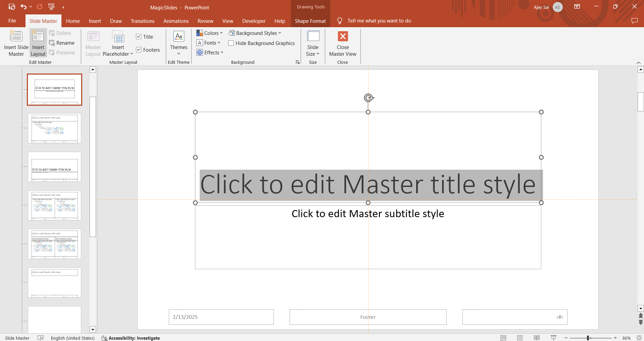Click the Rename button
The image size is (644, 341).
(62, 43)
